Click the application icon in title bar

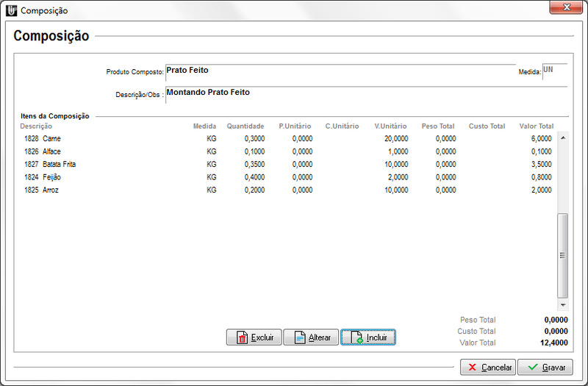(11, 10)
